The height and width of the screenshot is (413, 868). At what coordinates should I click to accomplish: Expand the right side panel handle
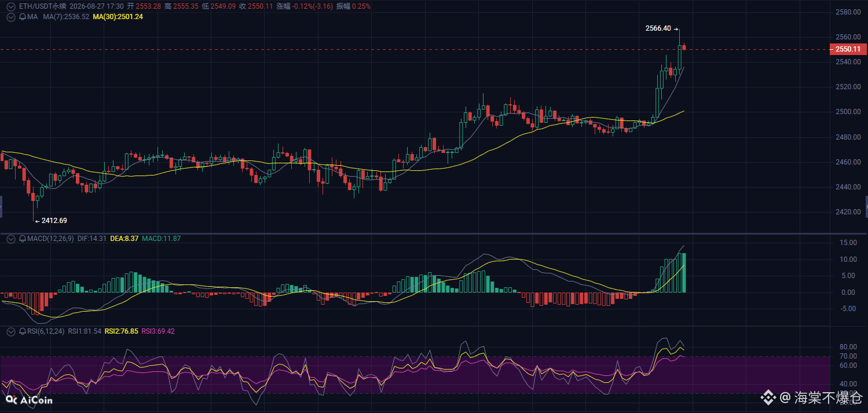pos(866,207)
